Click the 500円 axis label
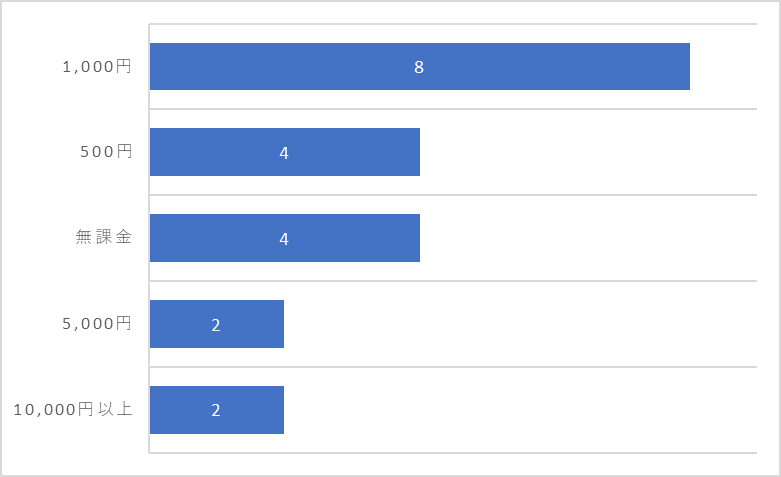This screenshot has height=477, width=781. tap(107, 151)
